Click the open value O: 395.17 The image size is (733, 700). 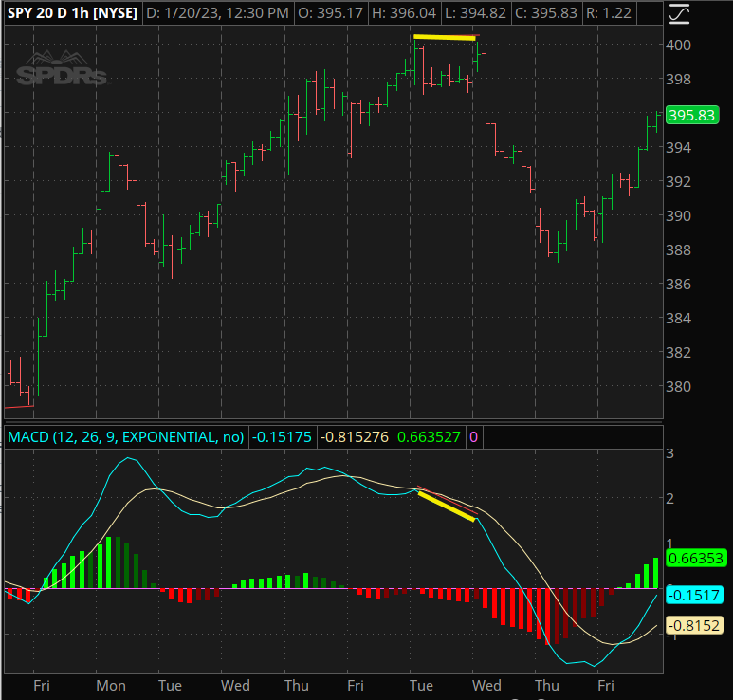pos(331,12)
